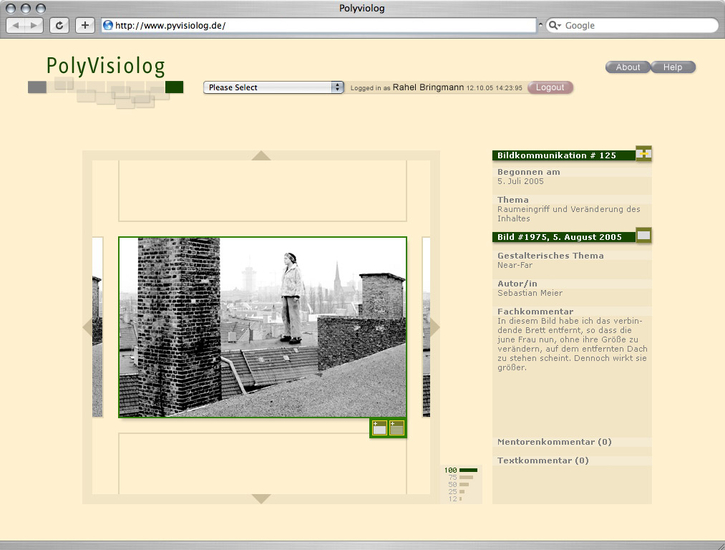The image size is (725, 550).
Task: Click the central rooftop photograph
Action: (x=263, y=327)
